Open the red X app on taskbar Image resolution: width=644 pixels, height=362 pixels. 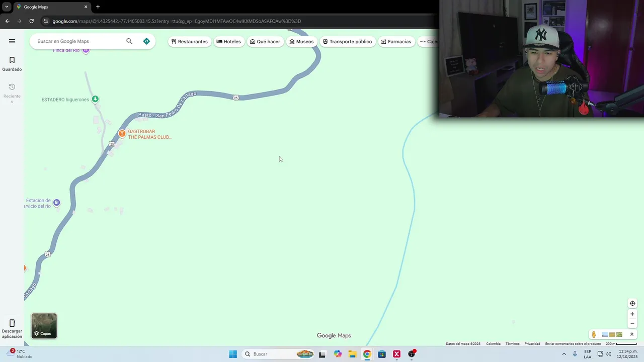point(397,354)
